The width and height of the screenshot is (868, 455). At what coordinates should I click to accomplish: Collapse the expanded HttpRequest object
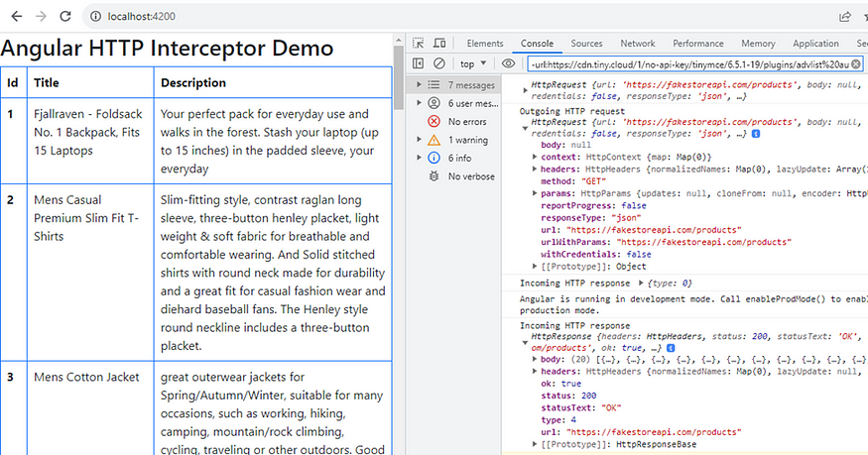pos(525,128)
